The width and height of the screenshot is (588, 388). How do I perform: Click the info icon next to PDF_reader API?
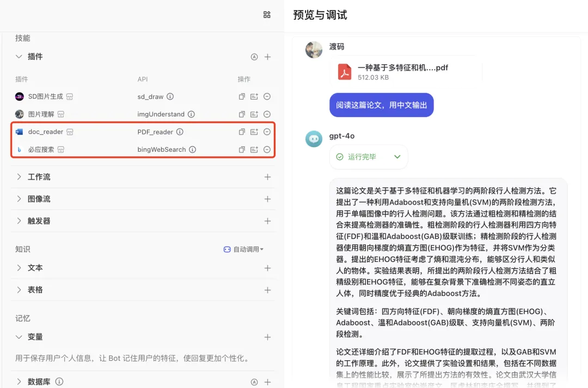point(180,132)
